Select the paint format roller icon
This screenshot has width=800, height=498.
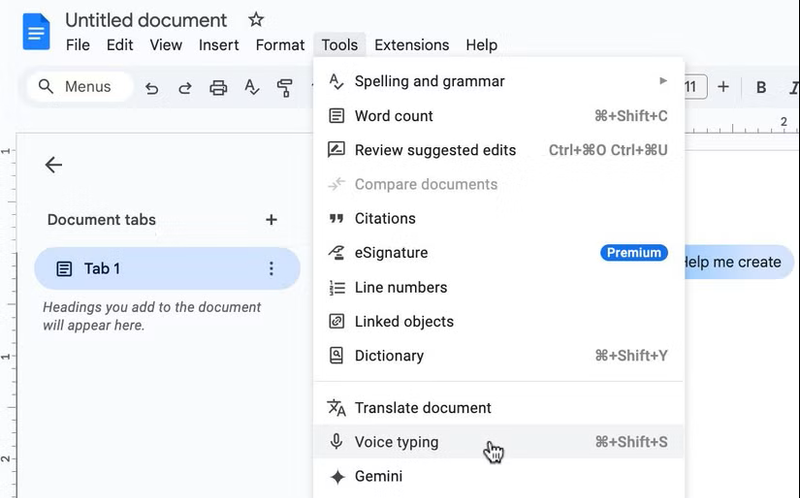284,88
